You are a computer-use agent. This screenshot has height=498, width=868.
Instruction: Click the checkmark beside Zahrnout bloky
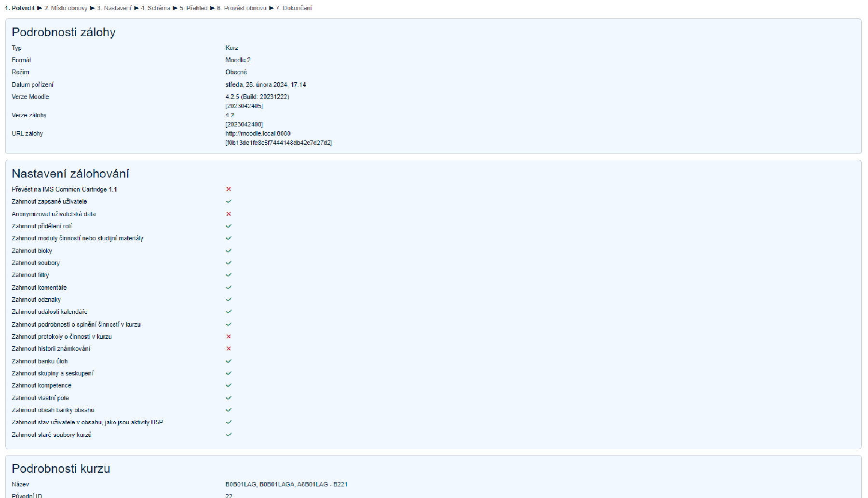(x=229, y=250)
